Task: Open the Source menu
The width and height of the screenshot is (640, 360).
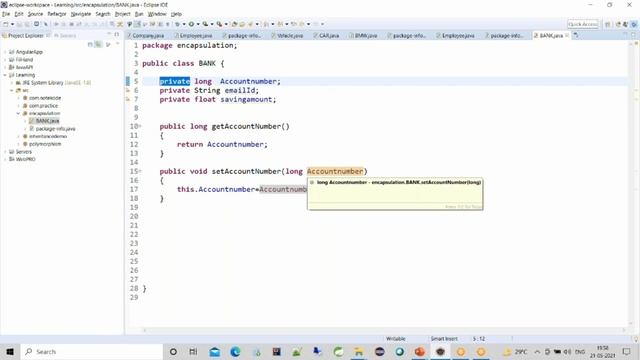Action: 35,14
